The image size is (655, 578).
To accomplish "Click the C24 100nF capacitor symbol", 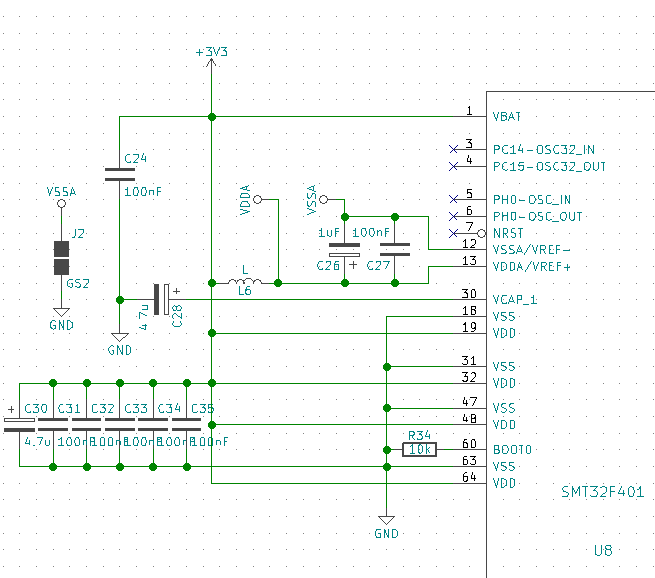I will coord(120,175).
